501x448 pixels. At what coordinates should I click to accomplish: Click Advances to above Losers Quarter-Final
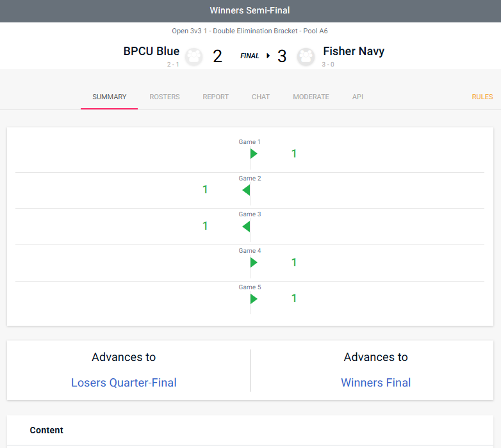(x=124, y=357)
